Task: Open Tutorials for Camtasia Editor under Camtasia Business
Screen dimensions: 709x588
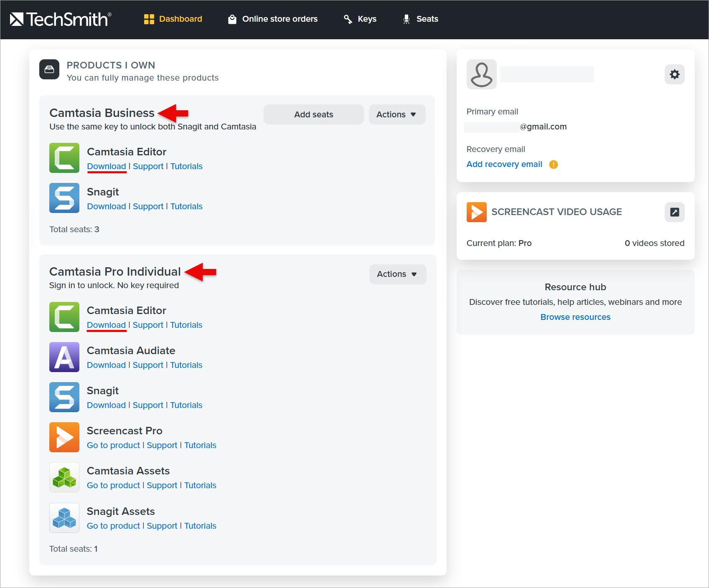Action: pyautogui.click(x=186, y=167)
